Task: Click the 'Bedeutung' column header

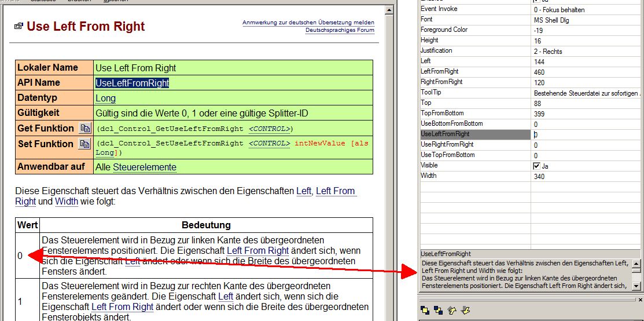Action: click(206, 225)
